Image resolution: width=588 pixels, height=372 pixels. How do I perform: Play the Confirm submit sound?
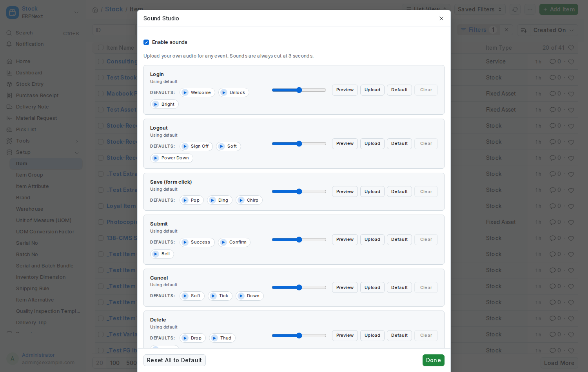pyautogui.click(x=234, y=242)
